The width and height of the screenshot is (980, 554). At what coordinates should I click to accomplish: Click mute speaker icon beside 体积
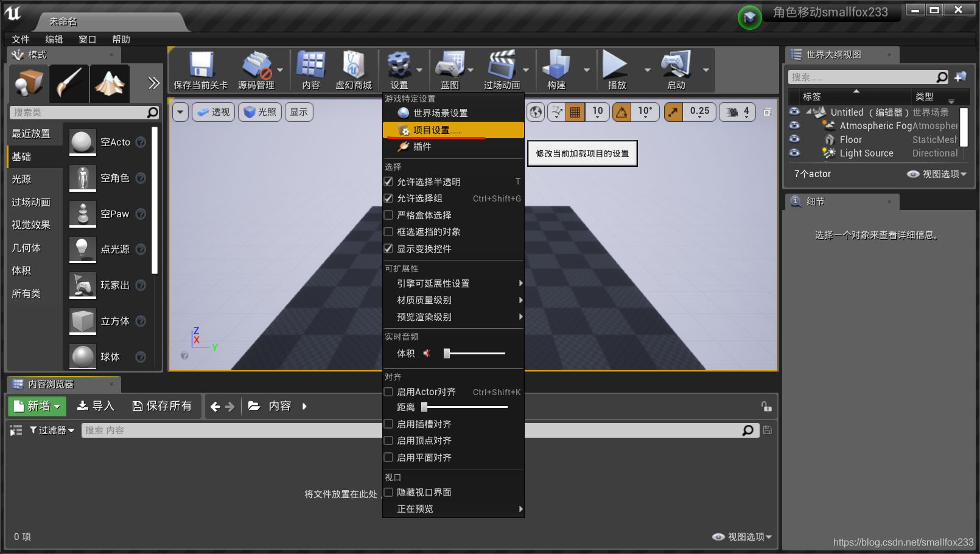click(427, 353)
